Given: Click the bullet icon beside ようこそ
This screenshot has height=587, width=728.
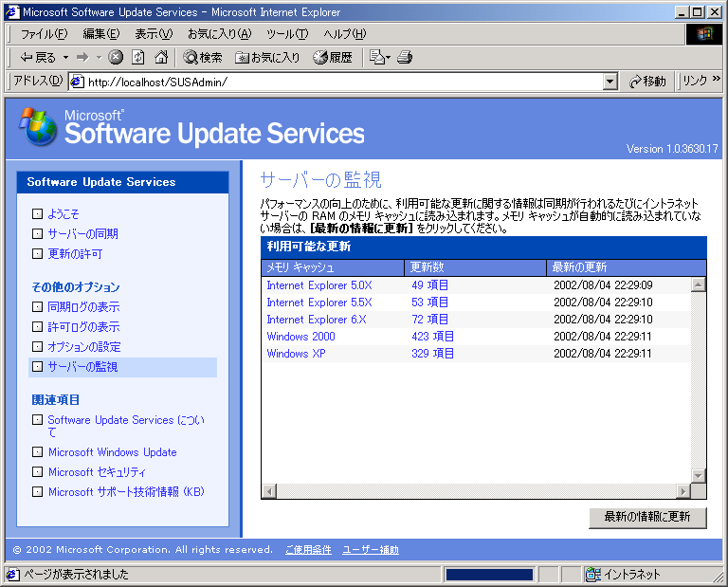Looking at the screenshot, I should [x=37, y=213].
